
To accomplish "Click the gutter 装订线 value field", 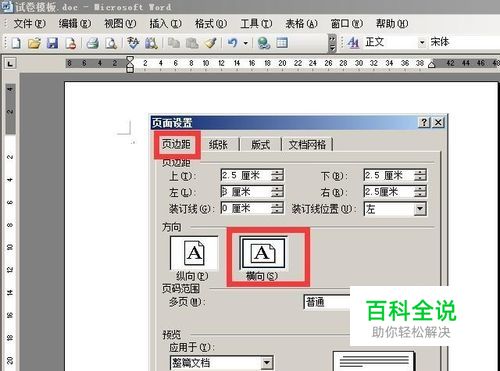I will coord(246,209).
